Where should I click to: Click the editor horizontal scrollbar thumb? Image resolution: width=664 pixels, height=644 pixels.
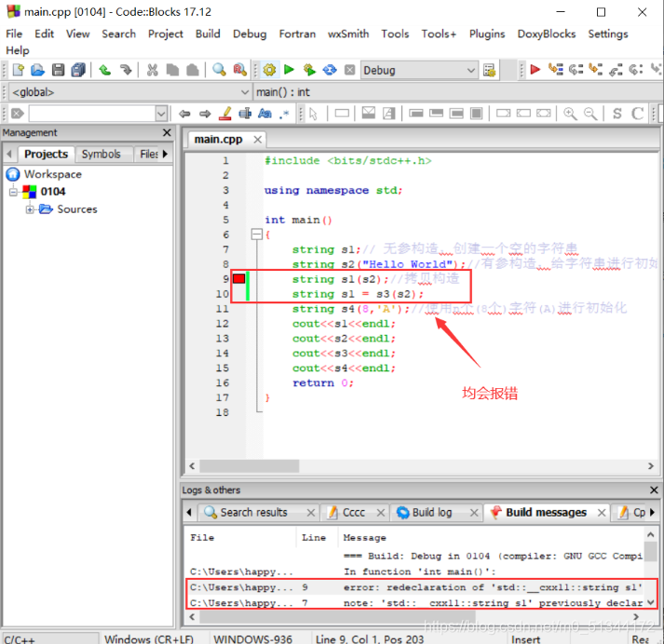click(250, 466)
